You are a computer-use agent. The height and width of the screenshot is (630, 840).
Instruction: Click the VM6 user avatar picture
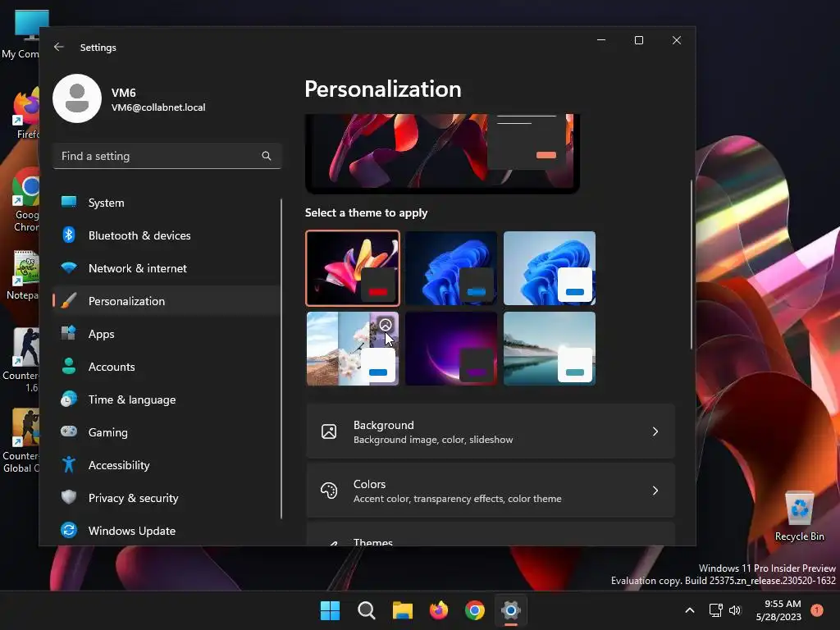[77, 98]
